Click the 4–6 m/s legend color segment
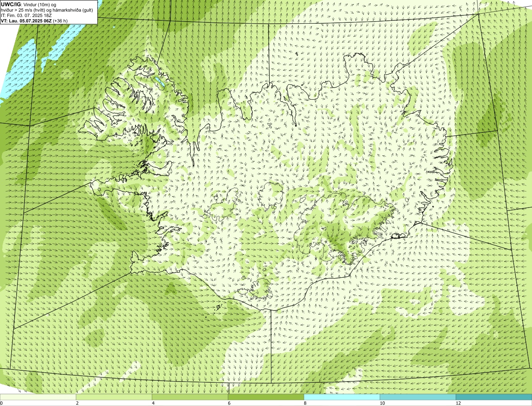This screenshot has width=532, height=406. pos(190,397)
